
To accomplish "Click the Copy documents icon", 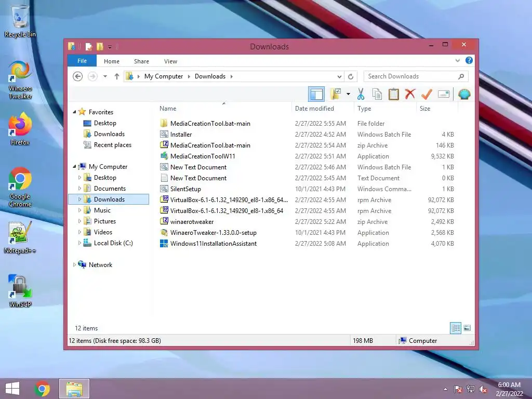I will 377,94.
